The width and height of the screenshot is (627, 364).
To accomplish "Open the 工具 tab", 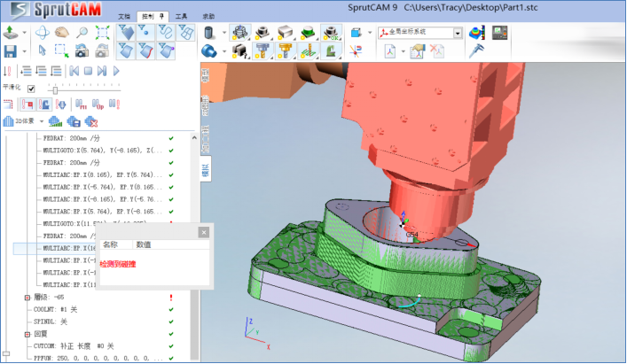I will pos(181,16).
